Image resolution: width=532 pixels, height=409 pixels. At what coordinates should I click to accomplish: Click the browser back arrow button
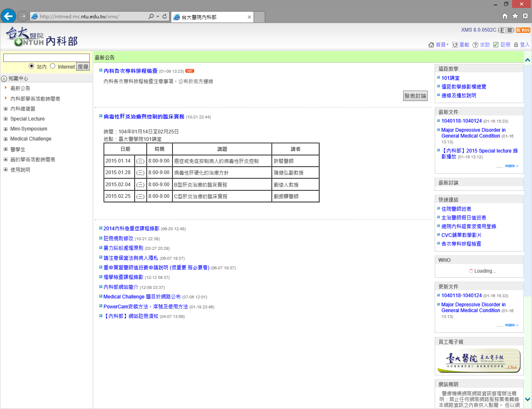(x=8, y=16)
